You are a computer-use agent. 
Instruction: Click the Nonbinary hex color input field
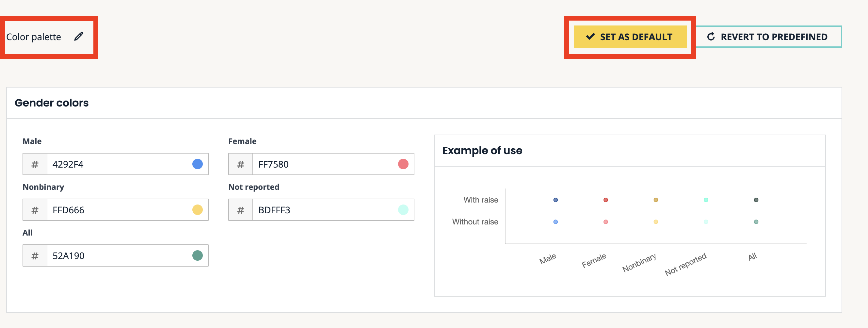118,210
